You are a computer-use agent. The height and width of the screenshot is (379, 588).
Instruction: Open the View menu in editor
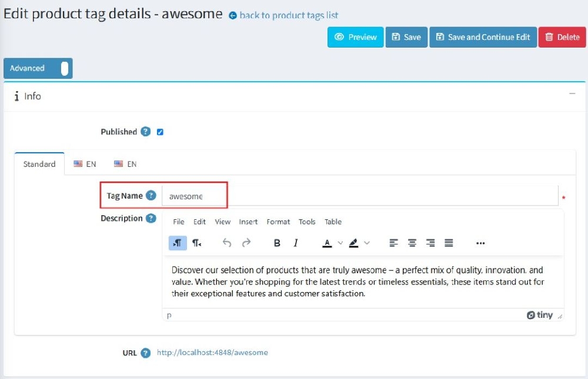(x=222, y=222)
